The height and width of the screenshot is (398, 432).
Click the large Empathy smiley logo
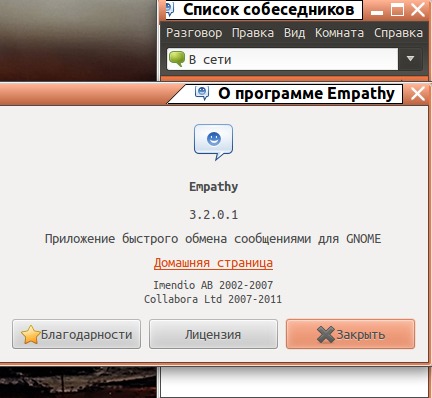tap(213, 142)
